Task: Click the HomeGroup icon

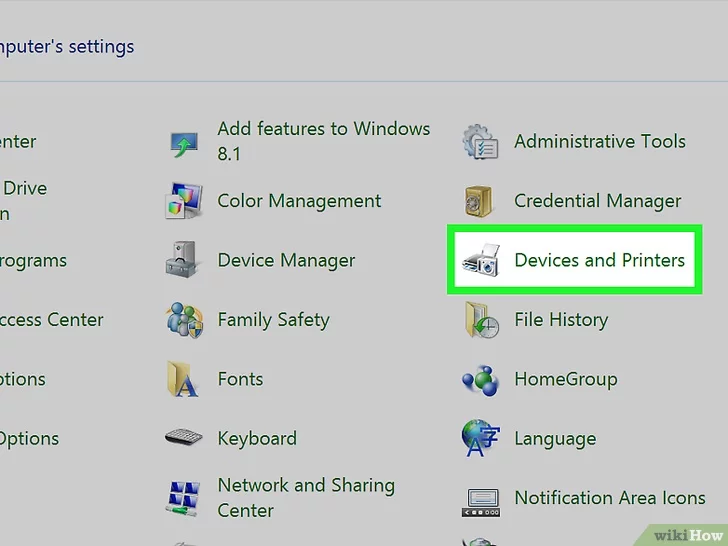Action: pyautogui.click(x=480, y=380)
